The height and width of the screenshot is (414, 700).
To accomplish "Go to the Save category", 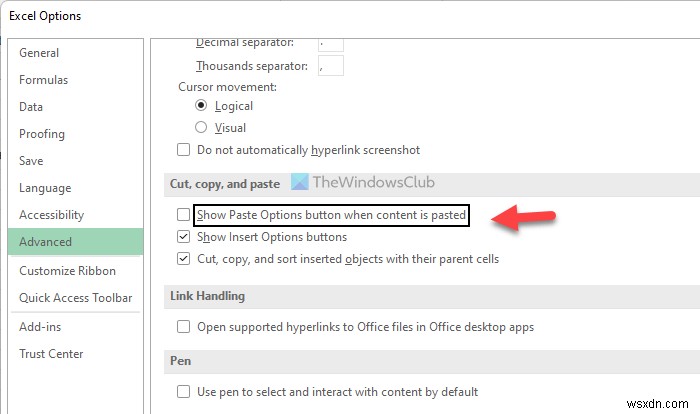I will (x=31, y=161).
